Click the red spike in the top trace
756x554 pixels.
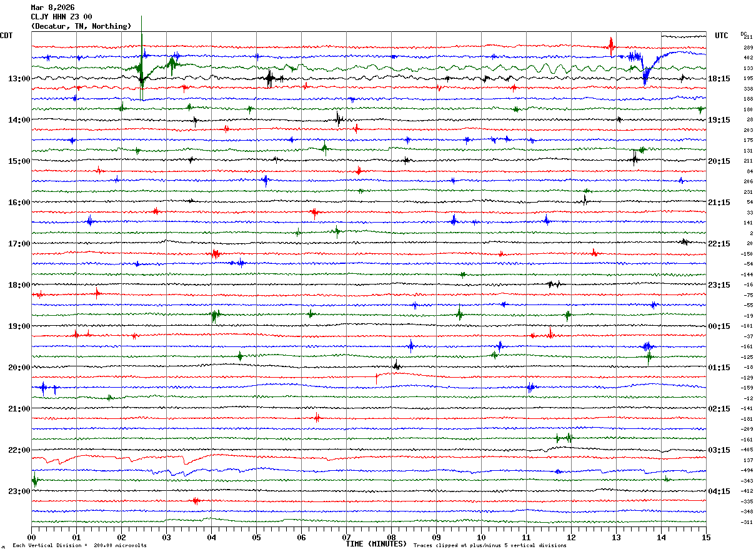(x=611, y=45)
